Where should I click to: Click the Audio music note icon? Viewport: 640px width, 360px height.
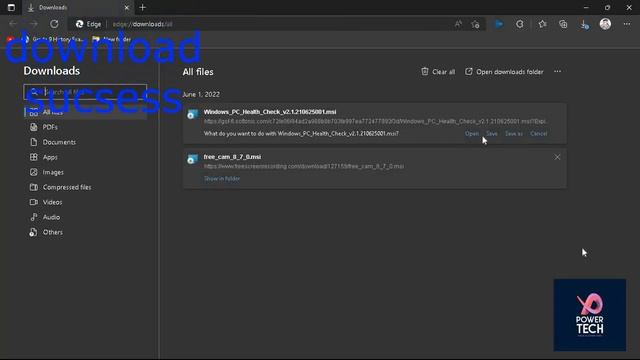[33, 217]
